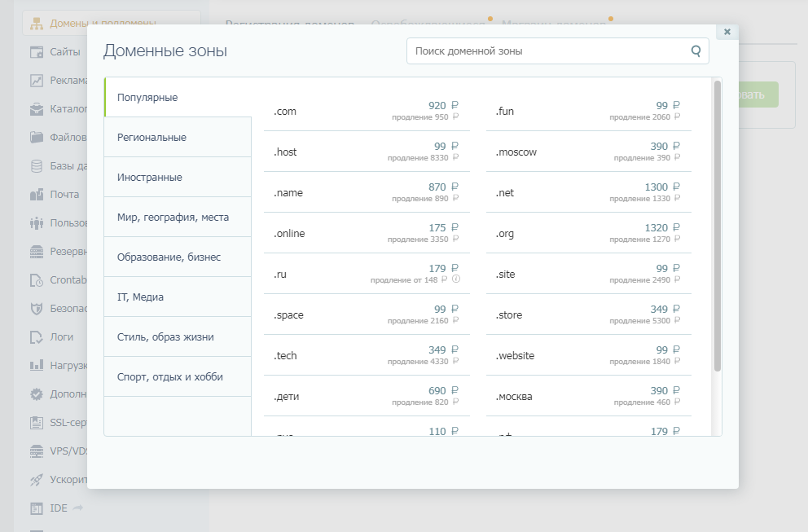Click the Логи icon in the sidebar
808x532 pixels.
[x=37, y=336]
